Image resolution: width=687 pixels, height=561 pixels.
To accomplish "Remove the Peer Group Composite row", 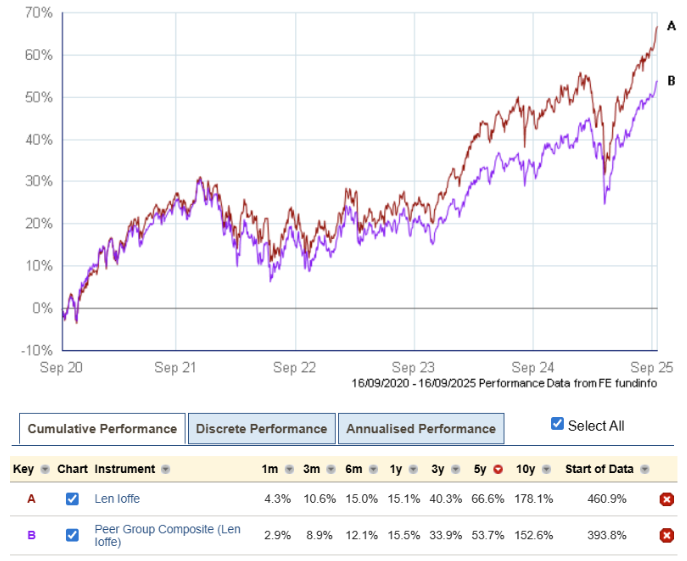I will pyautogui.click(x=667, y=535).
